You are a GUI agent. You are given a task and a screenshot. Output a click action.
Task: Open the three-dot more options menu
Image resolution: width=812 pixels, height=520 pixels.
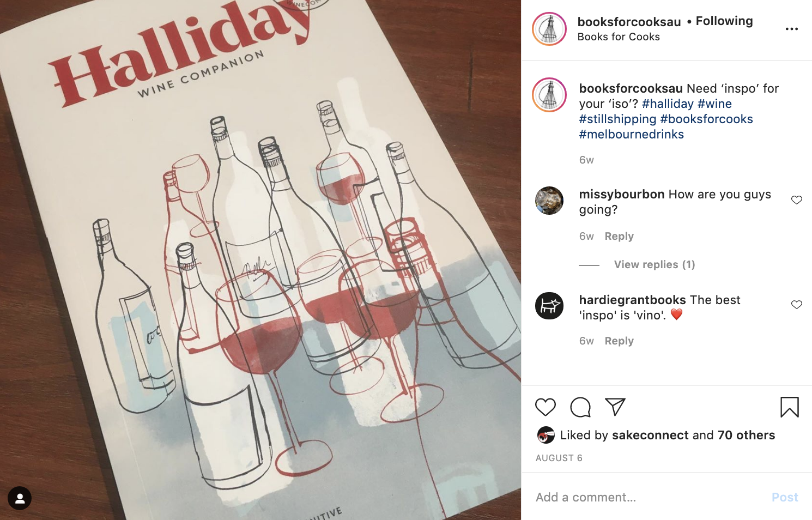pos(792,29)
